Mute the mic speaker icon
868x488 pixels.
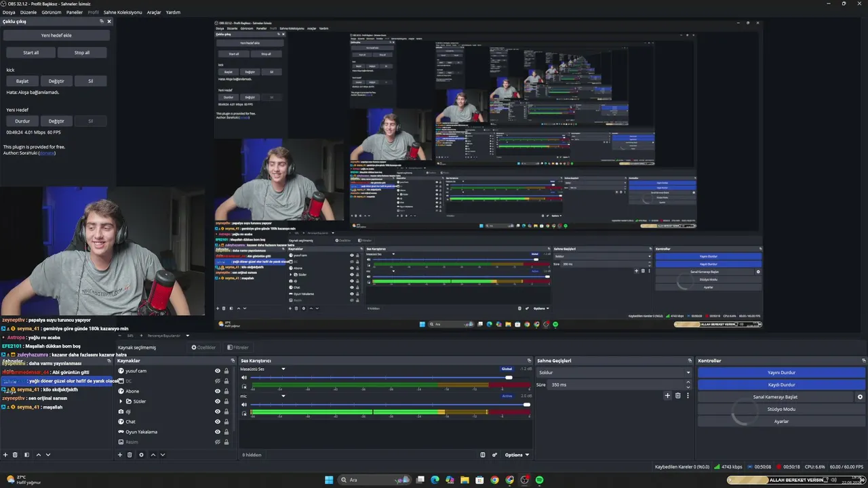click(245, 405)
